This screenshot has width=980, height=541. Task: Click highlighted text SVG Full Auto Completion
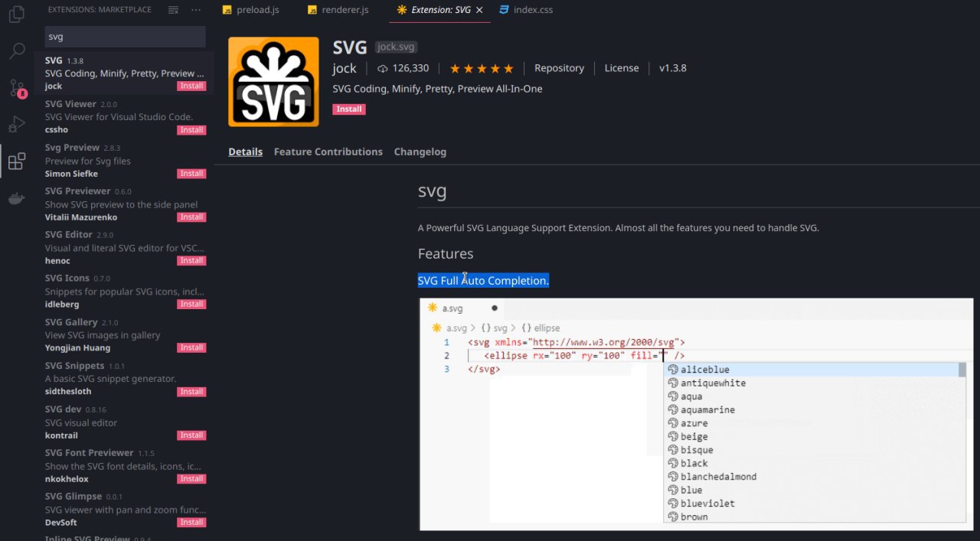483,281
